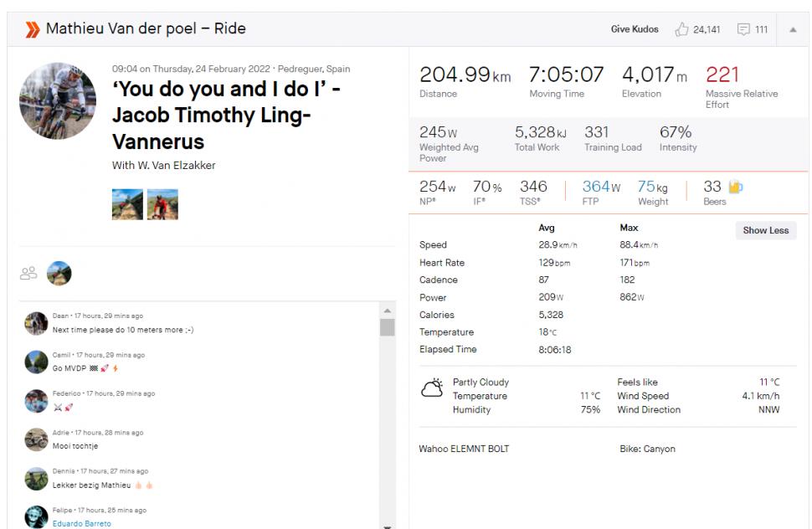This screenshot has height=529, width=812.
Task: Click the 67% Intensity value
Action: [x=676, y=132]
